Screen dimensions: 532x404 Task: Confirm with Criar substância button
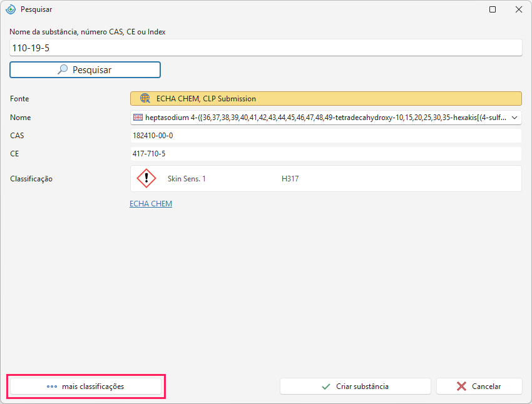click(x=356, y=386)
